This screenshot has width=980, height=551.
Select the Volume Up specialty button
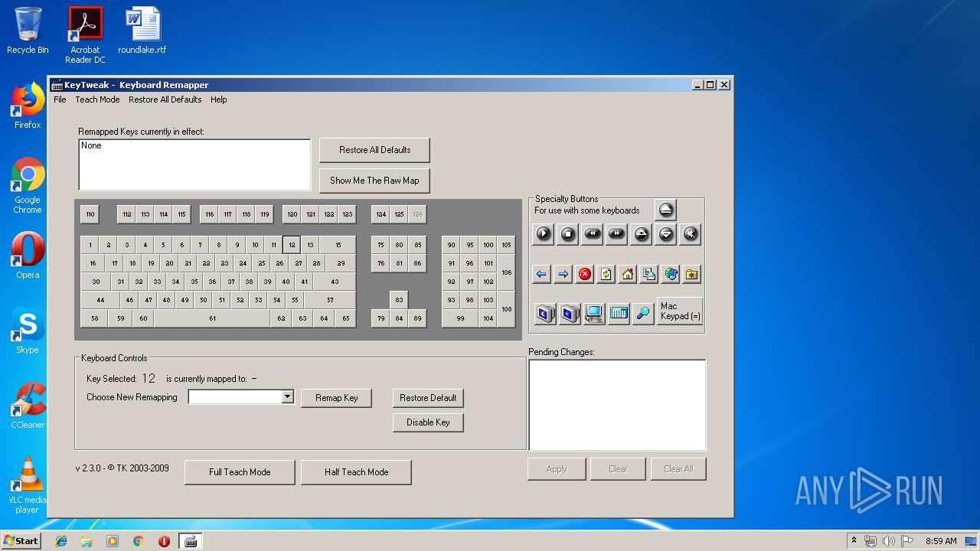tap(642, 234)
